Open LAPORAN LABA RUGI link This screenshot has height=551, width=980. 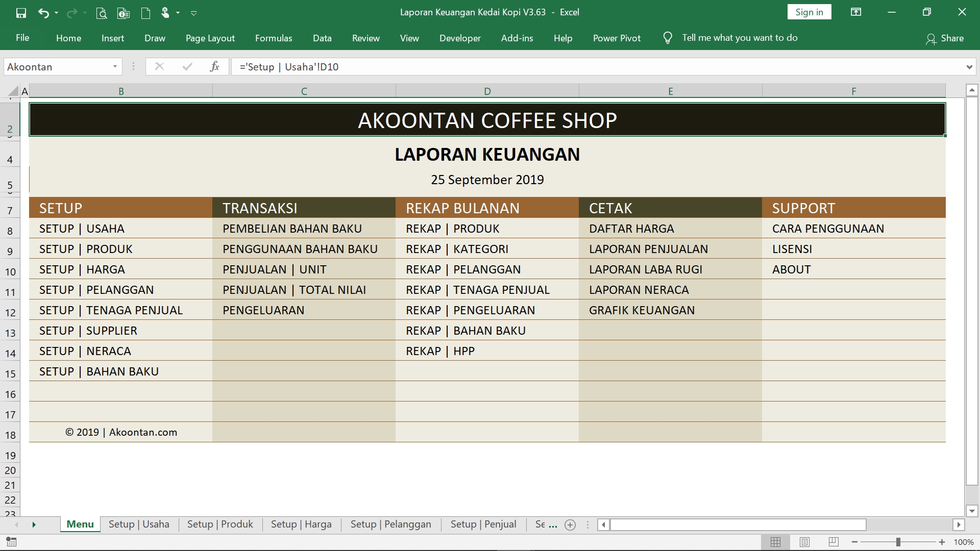[x=646, y=269]
